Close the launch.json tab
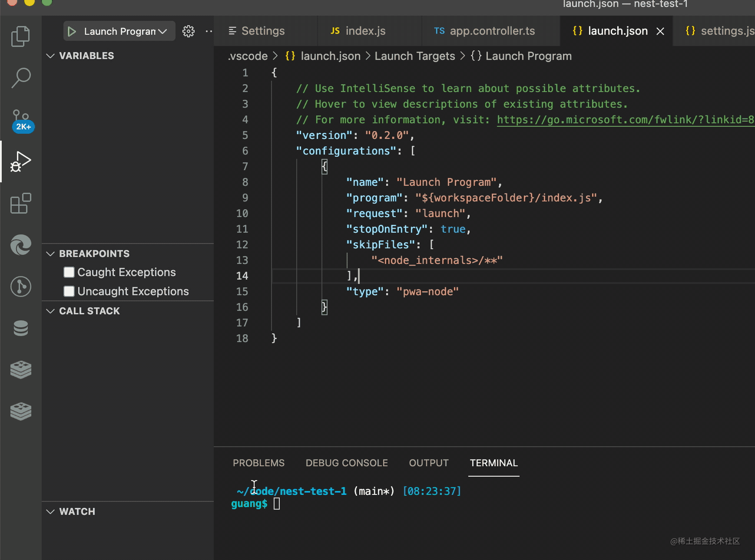755x560 pixels. coord(660,31)
